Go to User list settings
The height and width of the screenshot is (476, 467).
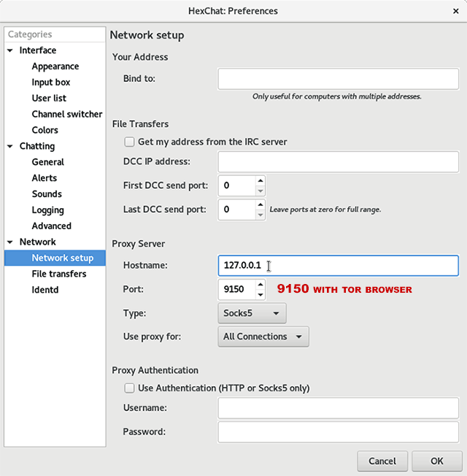[49, 99]
